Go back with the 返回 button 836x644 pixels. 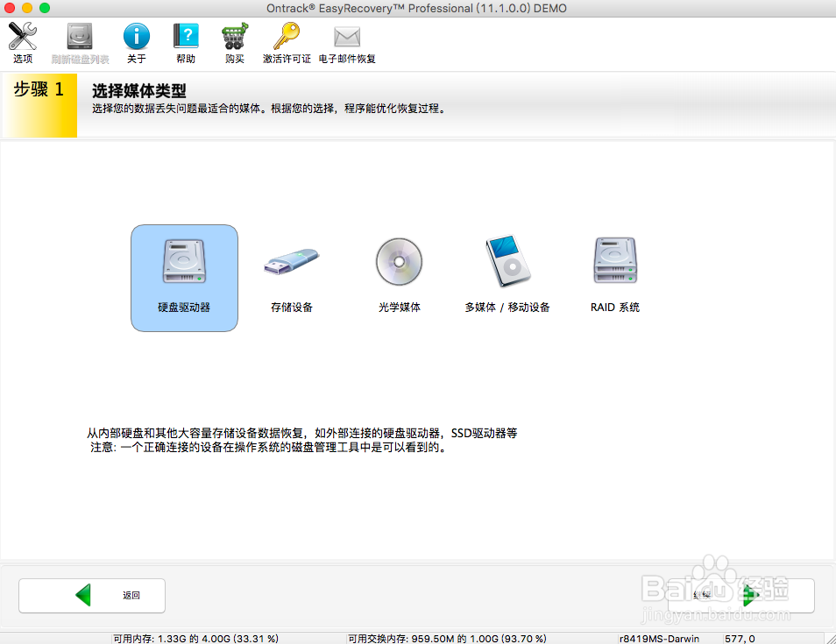92,596
